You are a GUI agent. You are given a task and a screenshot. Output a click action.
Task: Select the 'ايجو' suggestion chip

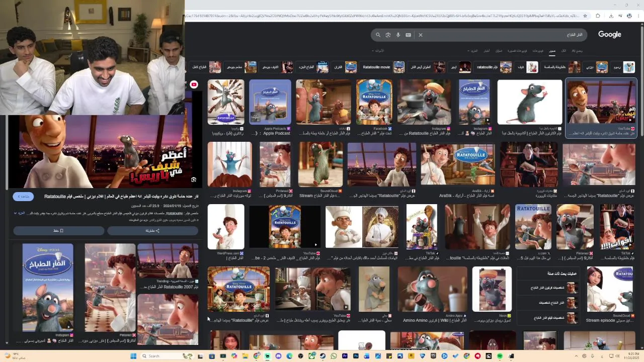pos(459,67)
